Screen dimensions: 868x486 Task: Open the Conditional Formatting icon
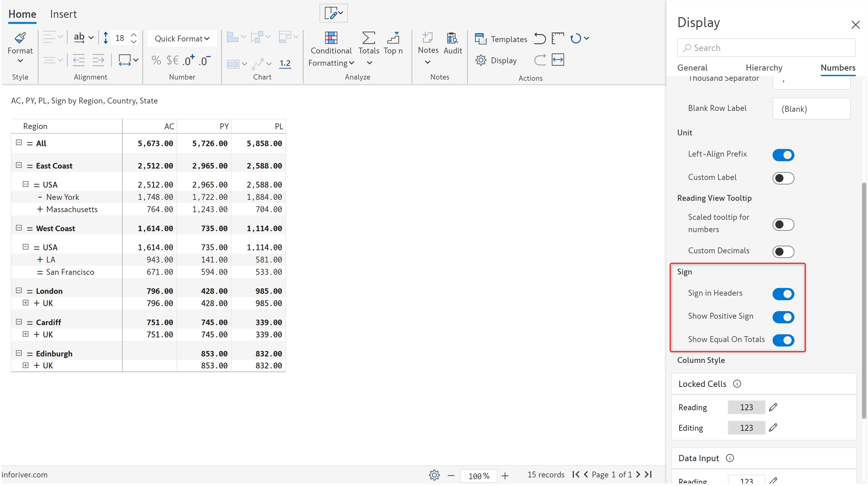(331, 38)
